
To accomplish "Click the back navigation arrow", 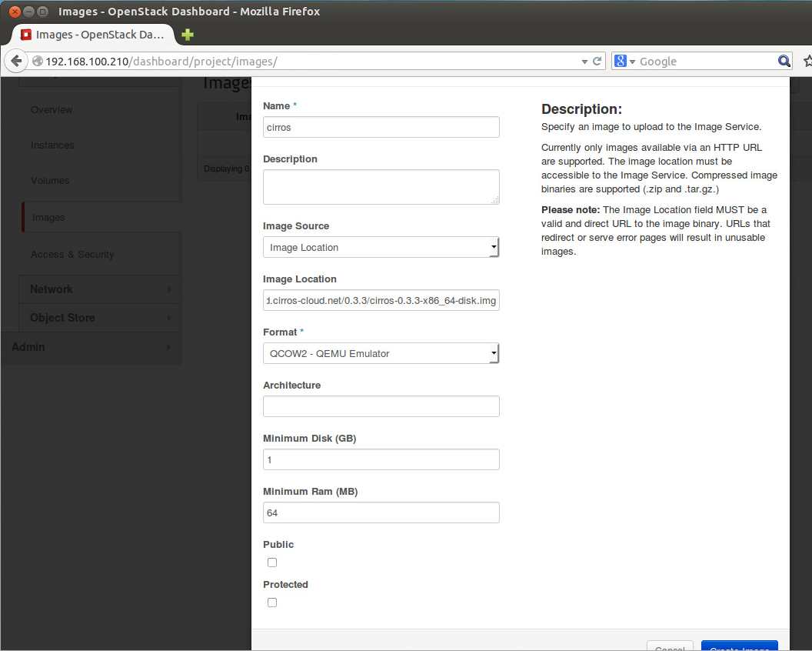I will (16, 61).
